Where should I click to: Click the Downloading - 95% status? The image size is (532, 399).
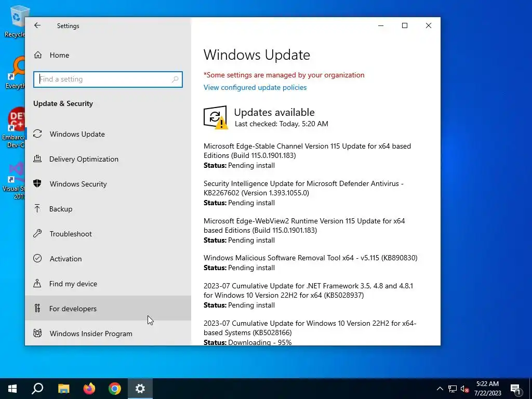pyautogui.click(x=260, y=342)
